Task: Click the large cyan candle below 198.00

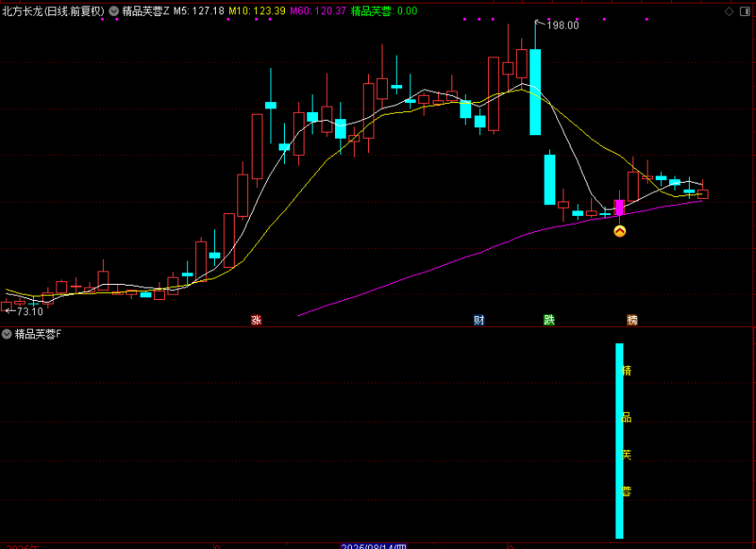Action: coord(535,91)
